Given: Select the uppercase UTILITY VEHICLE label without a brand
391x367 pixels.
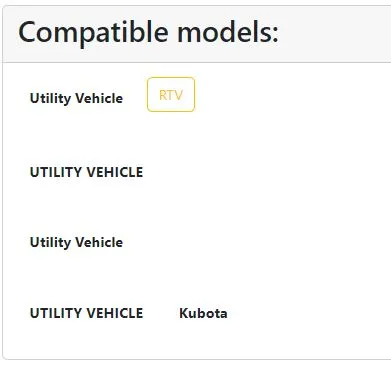Looking at the screenshot, I should (x=86, y=172).
